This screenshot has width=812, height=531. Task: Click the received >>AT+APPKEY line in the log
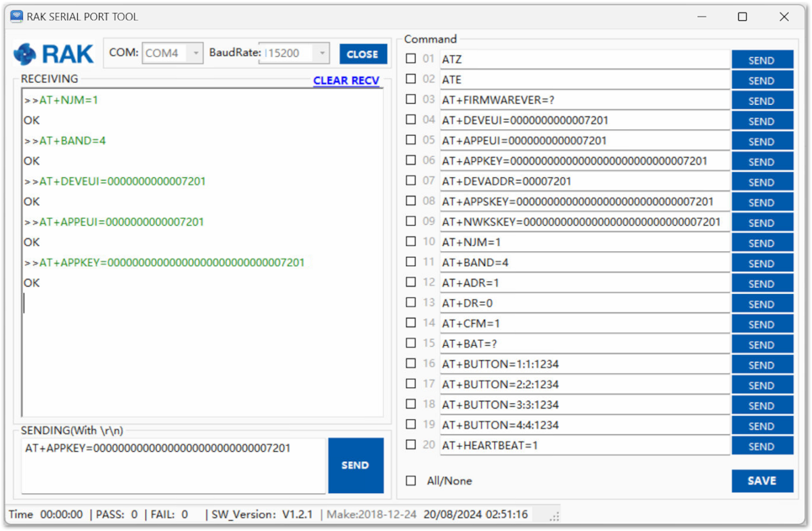pos(164,263)
